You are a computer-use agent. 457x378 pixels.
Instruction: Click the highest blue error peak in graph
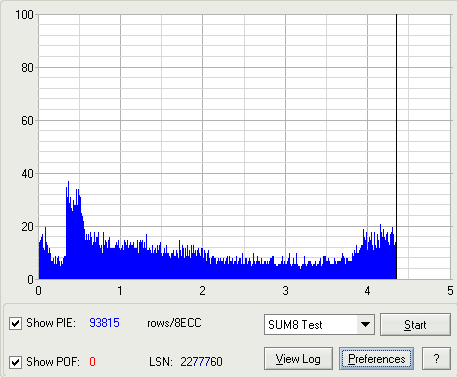pyautogui.click(x=68, y=183)
